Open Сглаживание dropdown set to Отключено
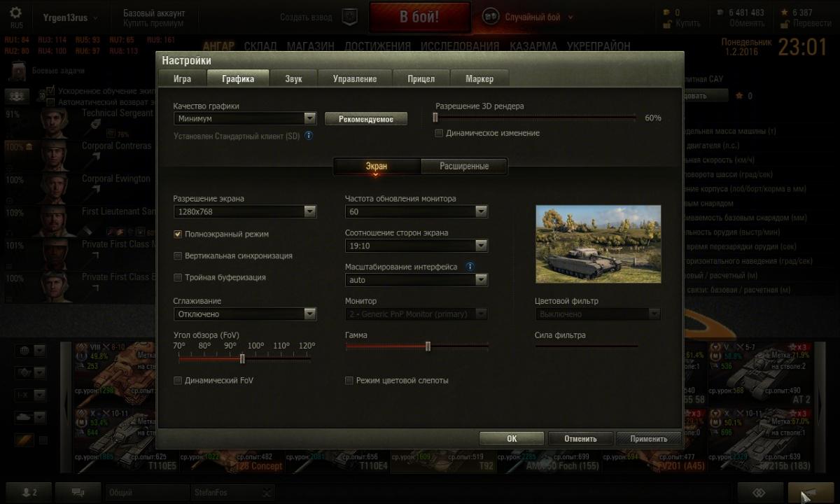 tap(245, 314)
